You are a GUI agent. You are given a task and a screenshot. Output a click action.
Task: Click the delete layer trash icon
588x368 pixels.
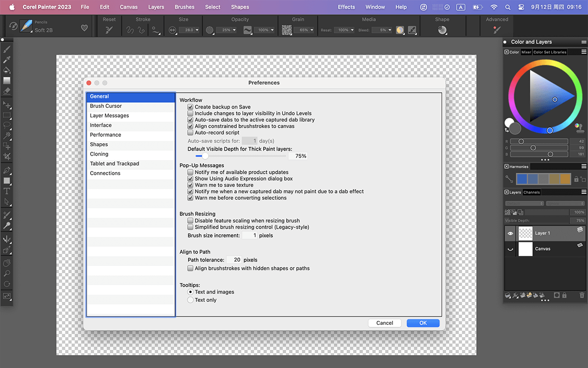[582, 295]
